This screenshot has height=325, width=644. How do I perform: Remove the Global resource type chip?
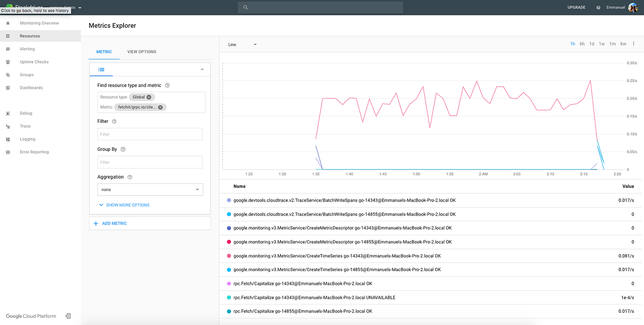click(149, 97)
